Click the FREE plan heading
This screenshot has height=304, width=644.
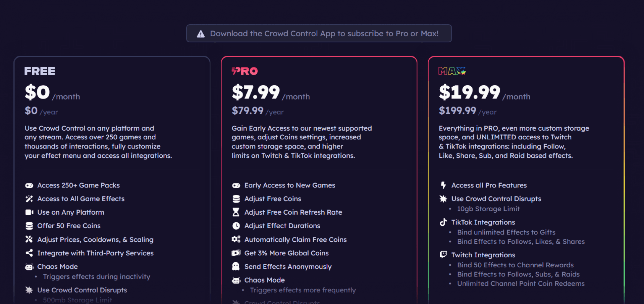tap(40, 71)
